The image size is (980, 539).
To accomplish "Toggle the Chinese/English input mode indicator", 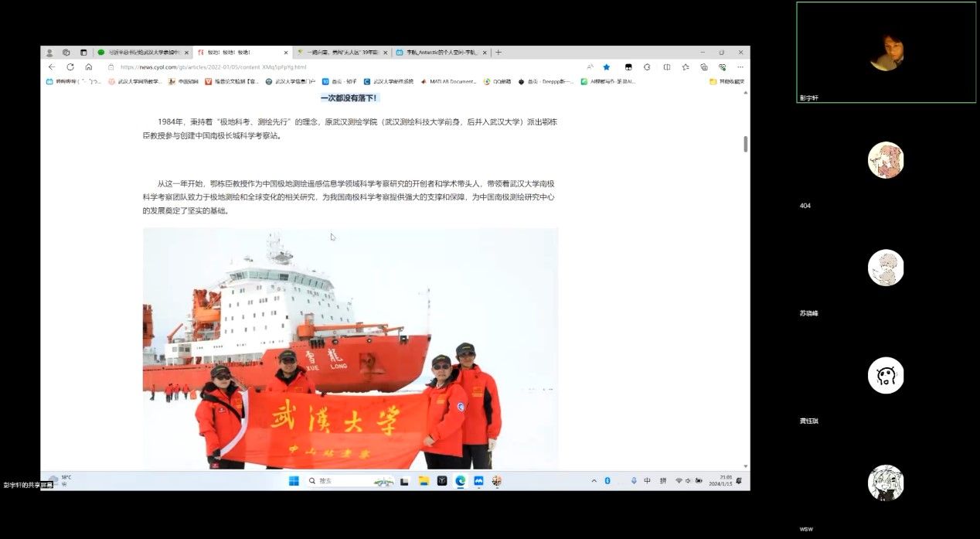I will pos(647,481).
